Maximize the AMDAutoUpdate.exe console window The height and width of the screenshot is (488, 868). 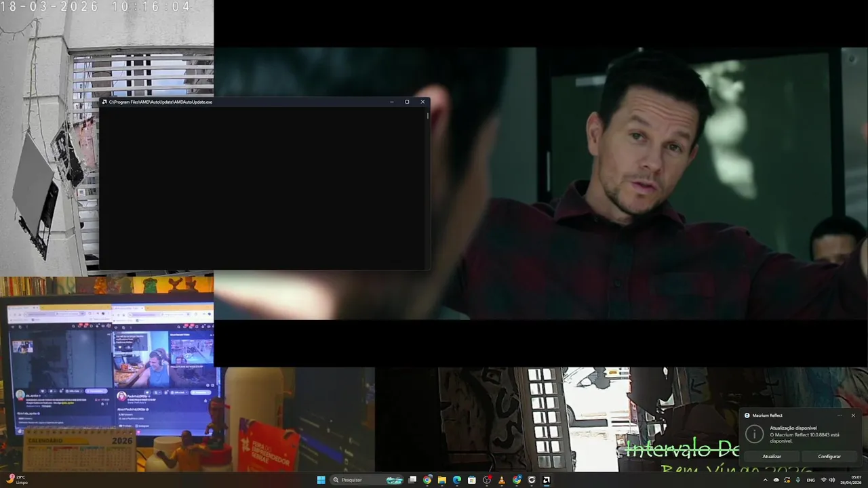click(x=407, y=102)
